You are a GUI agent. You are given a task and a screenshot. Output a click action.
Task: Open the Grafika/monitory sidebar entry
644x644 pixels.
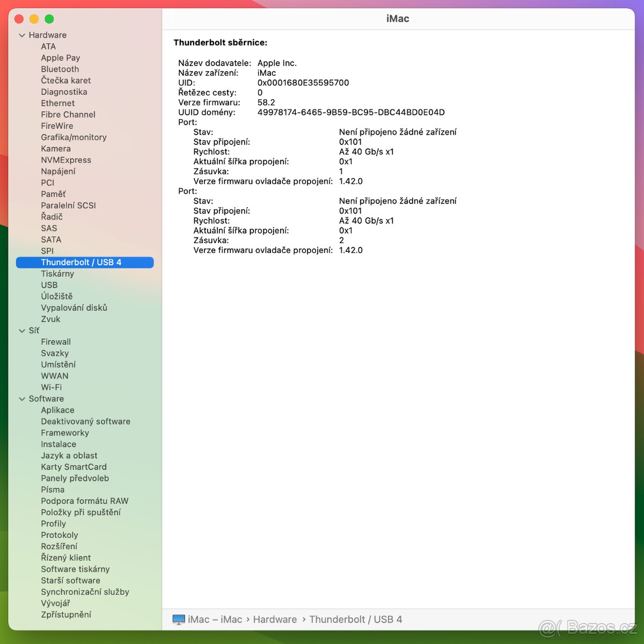[x=74, y=137]
